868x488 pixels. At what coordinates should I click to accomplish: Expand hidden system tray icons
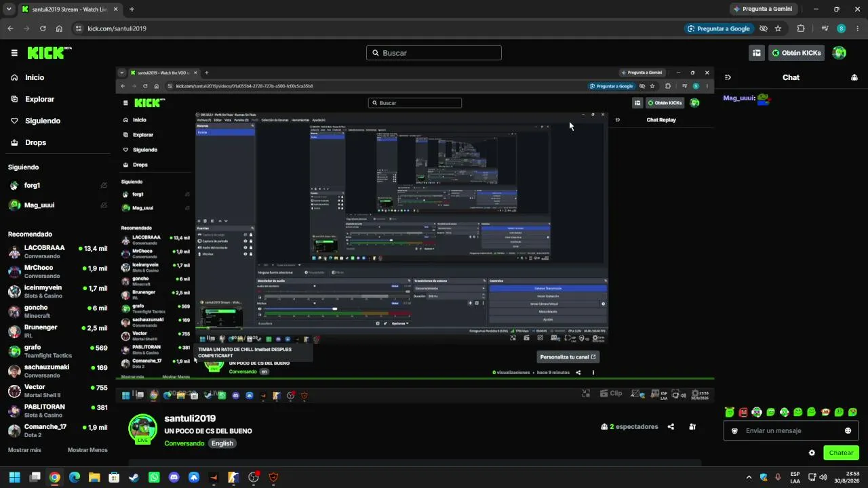pyautogui.click(x=749, y=477)
